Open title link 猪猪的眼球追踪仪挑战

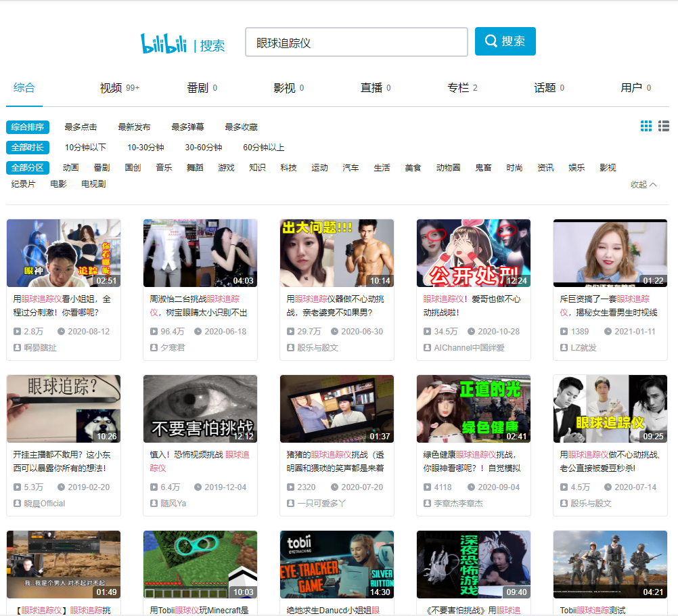tap(335, 462)
